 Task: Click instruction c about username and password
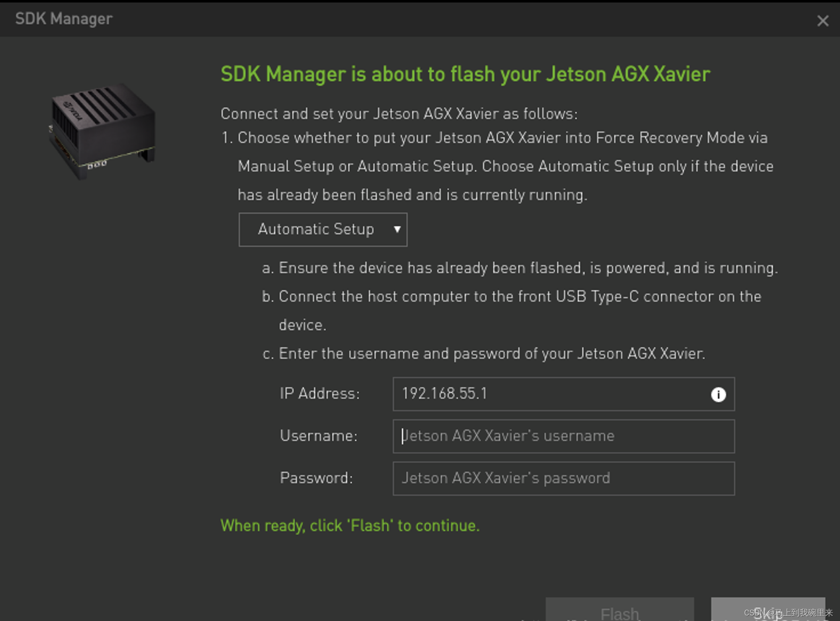point(483,354)
